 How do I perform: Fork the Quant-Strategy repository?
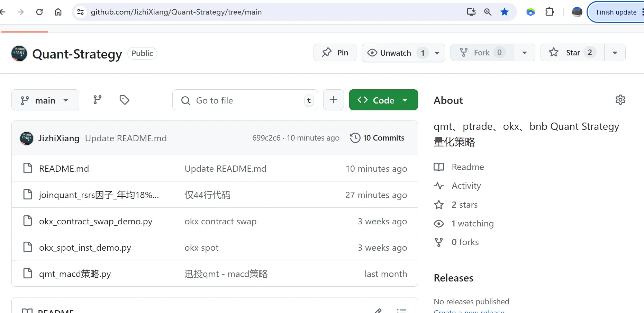482,53
